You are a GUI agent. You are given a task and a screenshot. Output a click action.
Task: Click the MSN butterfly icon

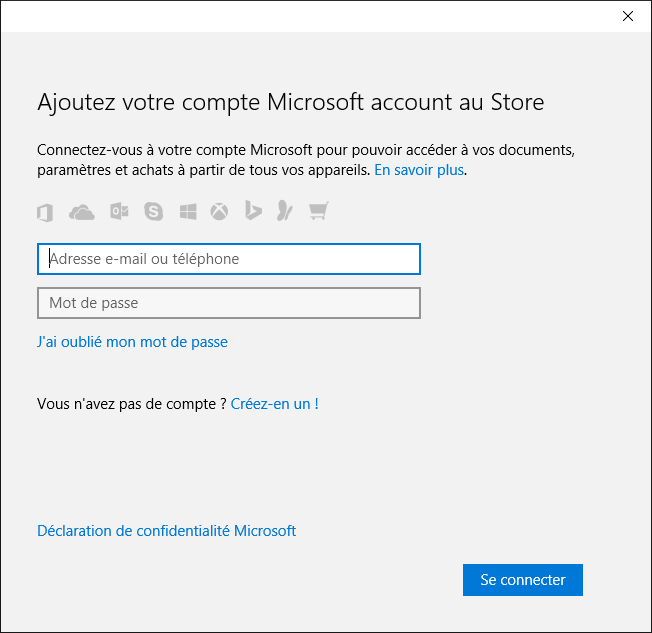point(285,210)
